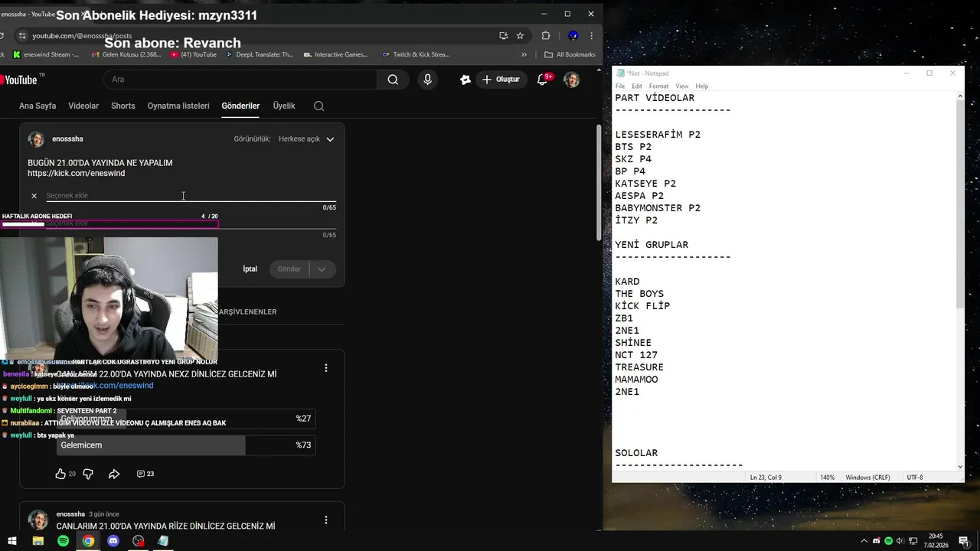Click the install app icon in address bar
Viewport: 980px width, 551px height.
coord(503,35)
